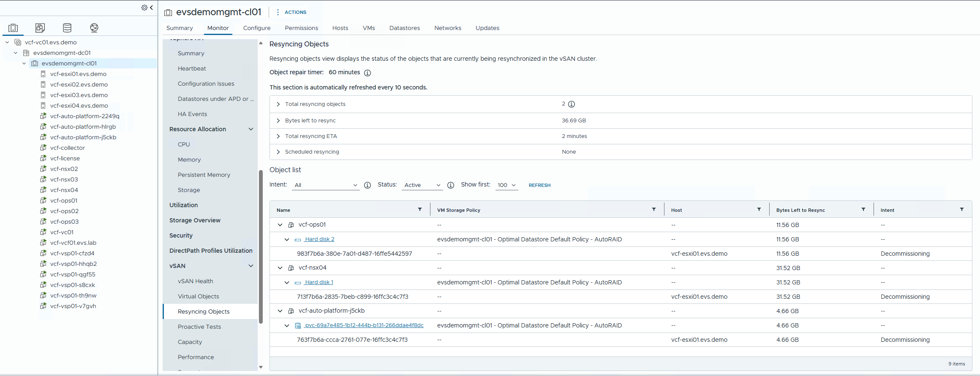Open filter for Bytes Left to Resync column
The image size is (980, 376).
pos(863,210)
